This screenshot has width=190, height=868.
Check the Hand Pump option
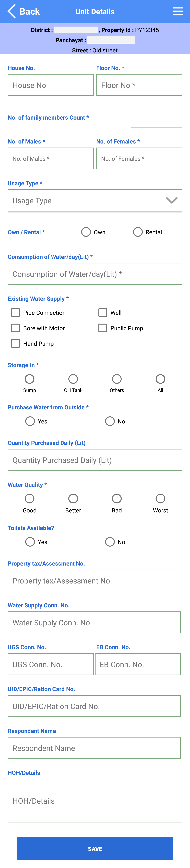[x=15, y=344]
